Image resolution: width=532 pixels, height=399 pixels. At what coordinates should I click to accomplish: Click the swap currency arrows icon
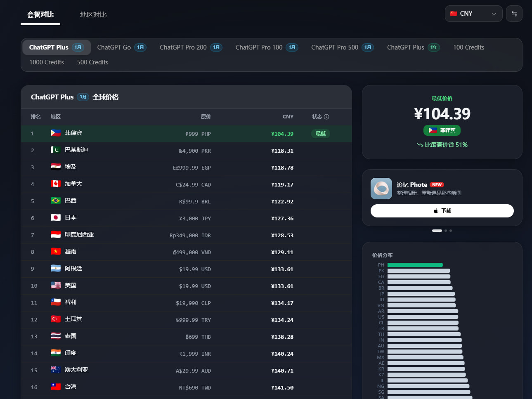click(x=514, y=14)
